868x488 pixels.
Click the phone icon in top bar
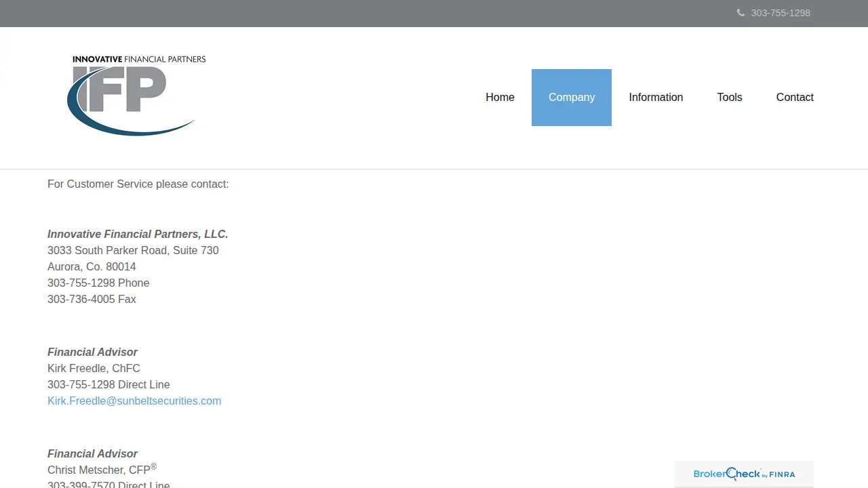pos(741,13)
